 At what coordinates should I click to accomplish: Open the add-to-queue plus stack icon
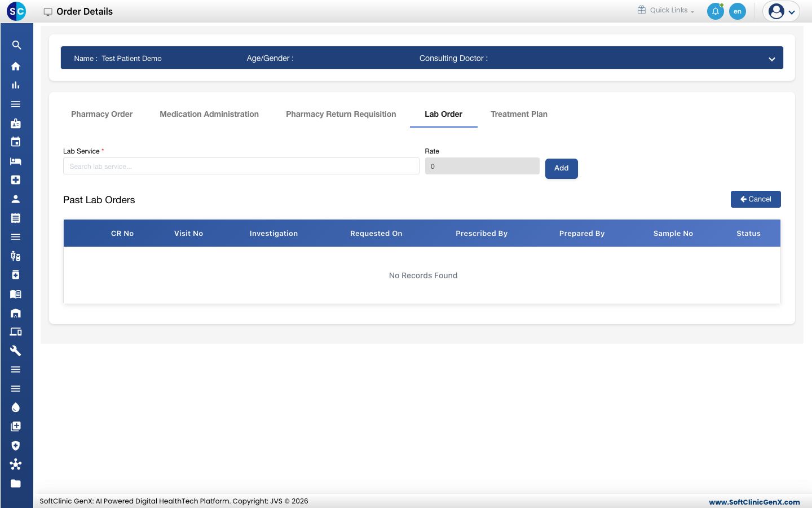(x=16, y=427)
